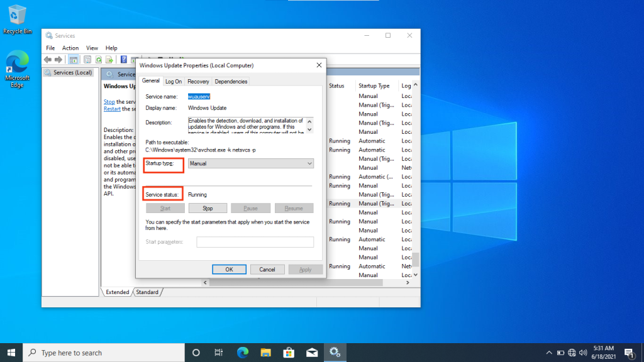
Task: Click the Apply button
Action: 305,270
